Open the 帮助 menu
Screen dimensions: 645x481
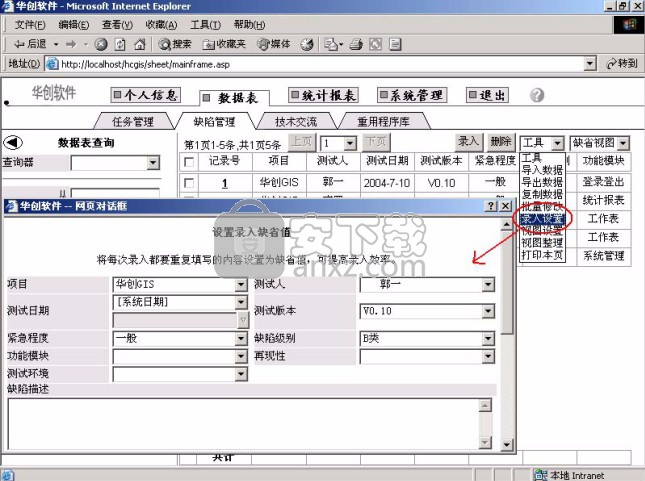point(249,25)
